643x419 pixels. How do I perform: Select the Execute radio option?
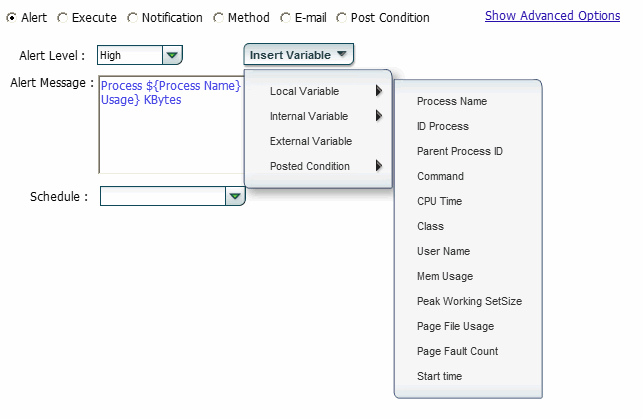pos(62,18)
